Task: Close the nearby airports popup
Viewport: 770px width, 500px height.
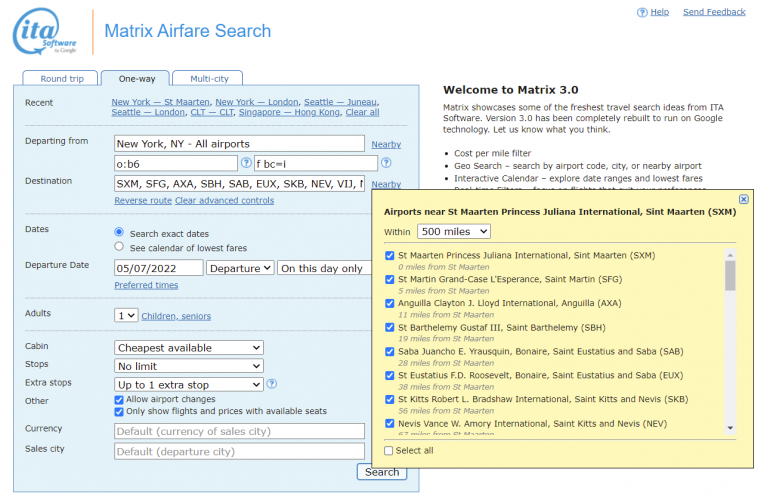Action: click(743, 199)
